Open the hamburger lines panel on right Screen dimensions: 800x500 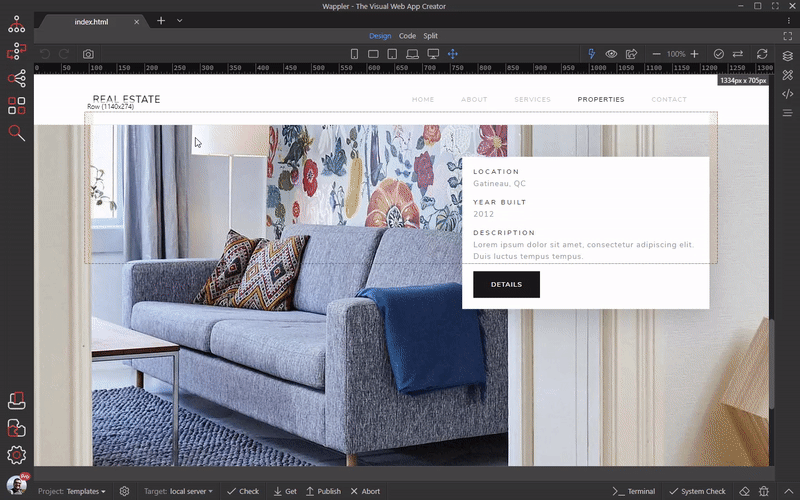coord(788,113)
